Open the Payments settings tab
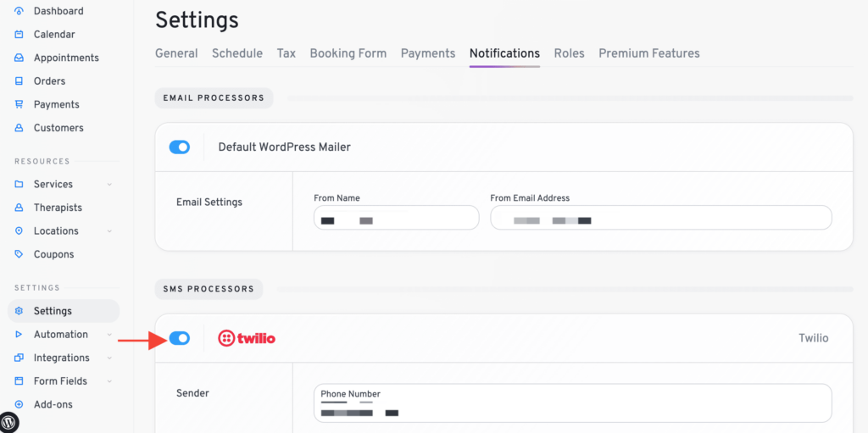868x433 pixels. (428, 53)
